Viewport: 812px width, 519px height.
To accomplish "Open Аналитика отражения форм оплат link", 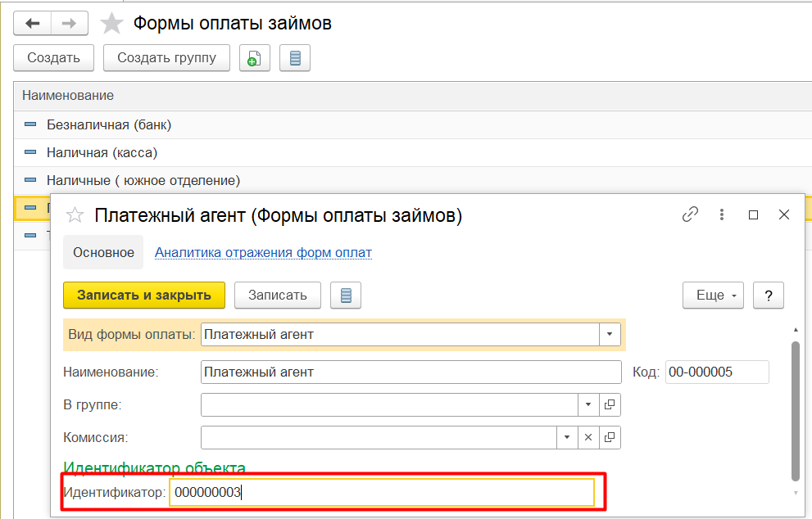I will pos(263,252).
